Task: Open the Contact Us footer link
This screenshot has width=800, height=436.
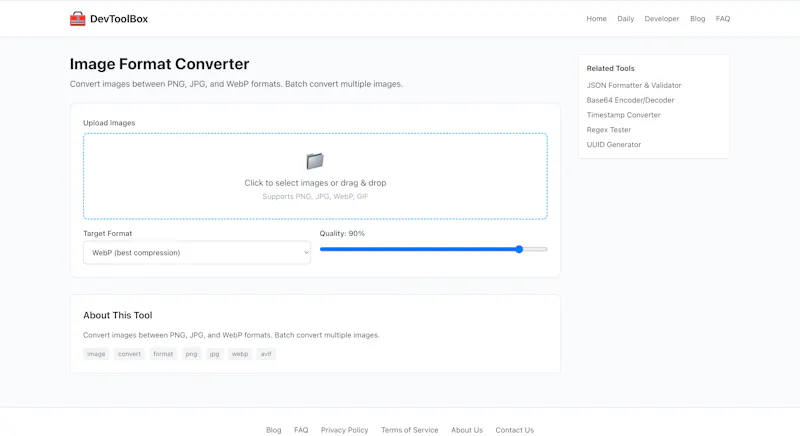Action: tap(514, 430)
